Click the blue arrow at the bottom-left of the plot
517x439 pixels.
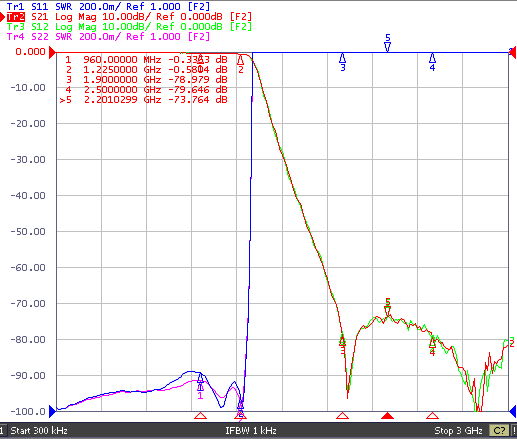point(52,411)
